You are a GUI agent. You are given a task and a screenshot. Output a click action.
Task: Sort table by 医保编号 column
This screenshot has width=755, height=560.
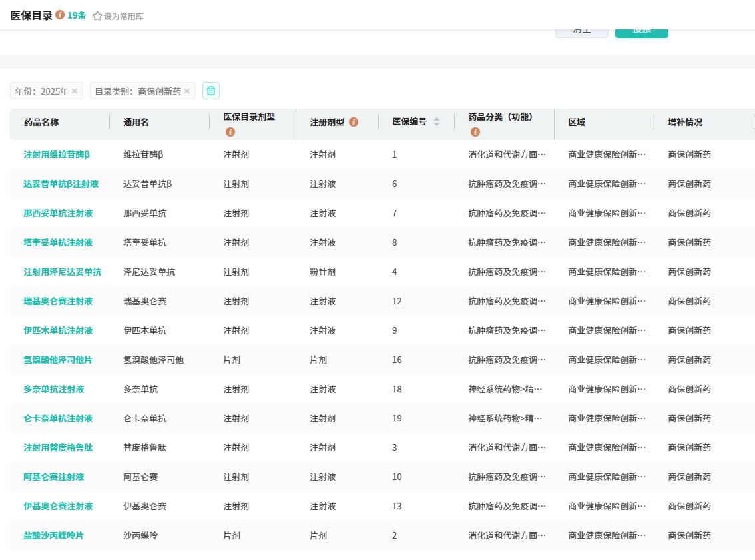pyautogui.click(x=436, y=122)
